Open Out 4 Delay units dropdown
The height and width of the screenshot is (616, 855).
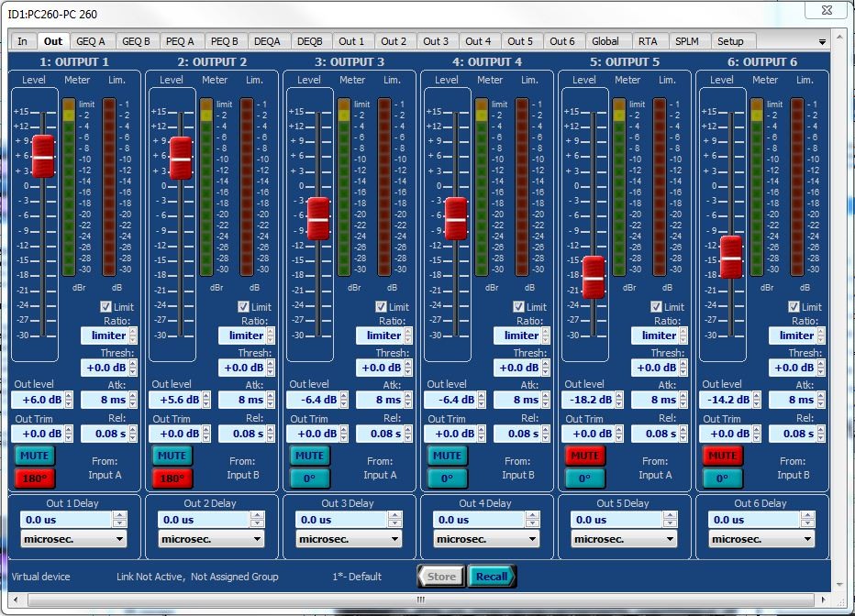click(486, 539)
